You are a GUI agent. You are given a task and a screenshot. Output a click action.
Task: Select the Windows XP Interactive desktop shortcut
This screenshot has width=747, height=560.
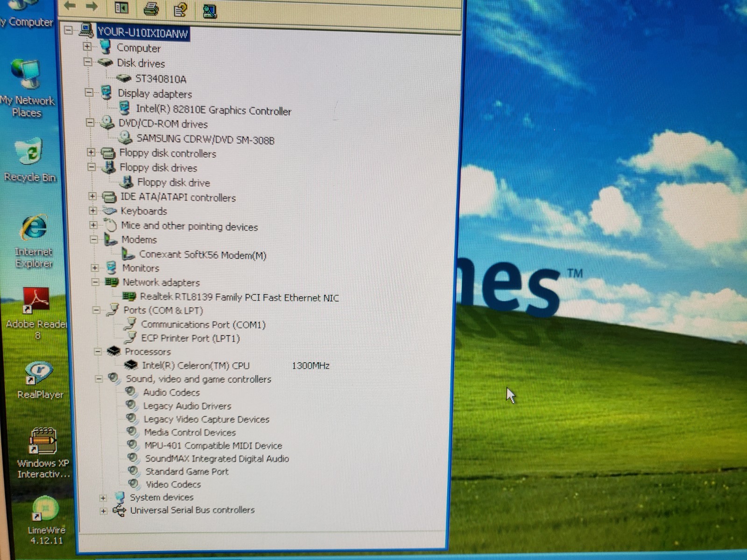[x=43, y=453]
